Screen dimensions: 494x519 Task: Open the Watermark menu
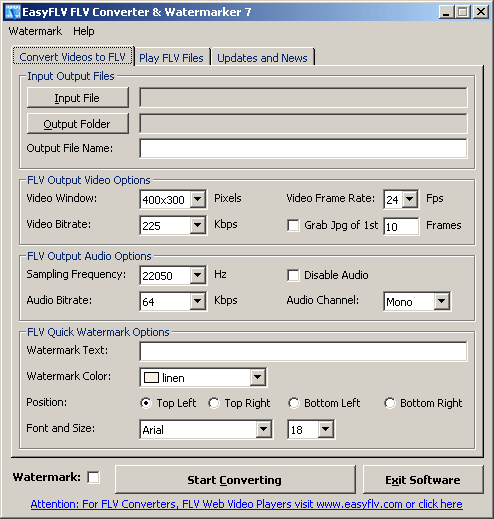(x=35, y=31)
